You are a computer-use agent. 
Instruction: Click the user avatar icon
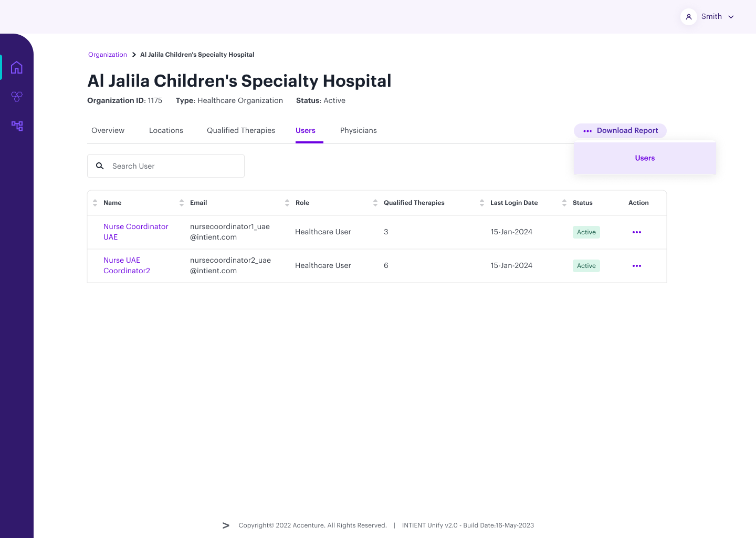[688, 17]
